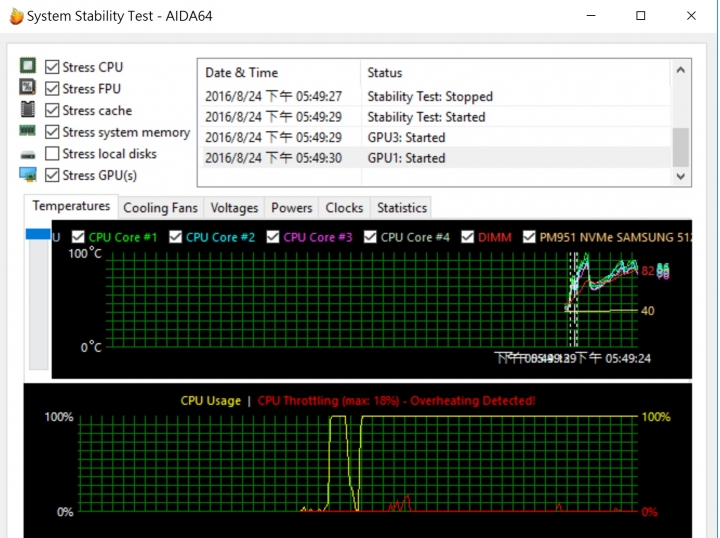Click the Date & Time column header
This screenshot has width=720, height=538.
[x=279, y=73]
